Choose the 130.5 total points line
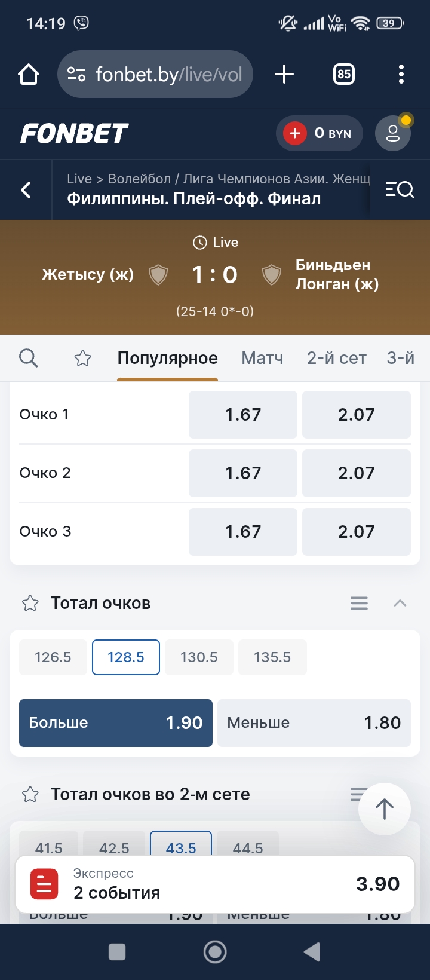Viewport: 430px width, 980px height. click(x=199, y=657)
